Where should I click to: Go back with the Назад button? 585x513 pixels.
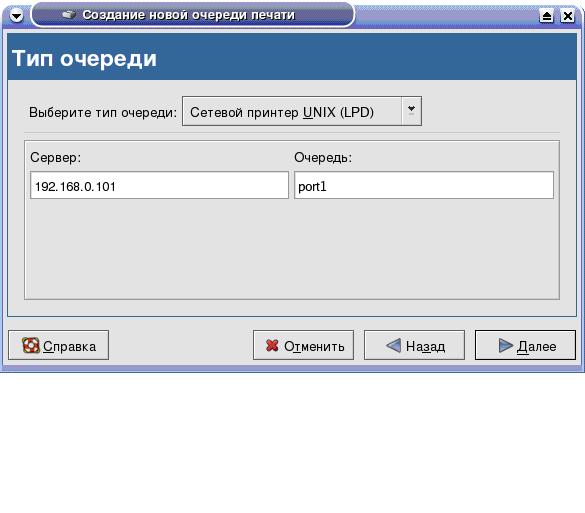click(414, 345)
